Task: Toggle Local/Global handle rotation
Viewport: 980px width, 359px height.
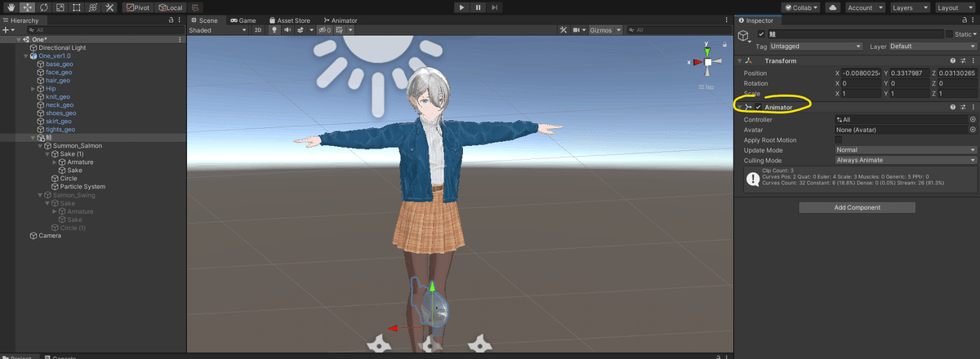Action: click(x=170, y=7)
